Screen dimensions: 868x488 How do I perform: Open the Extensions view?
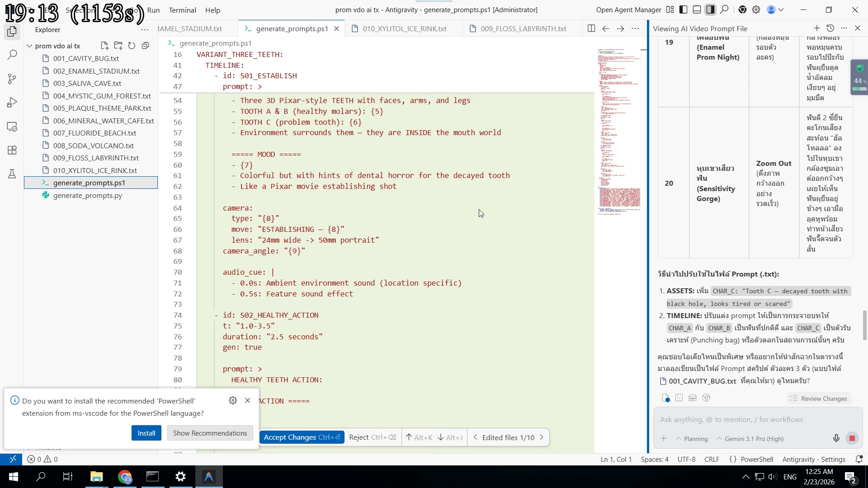point(12,150)
